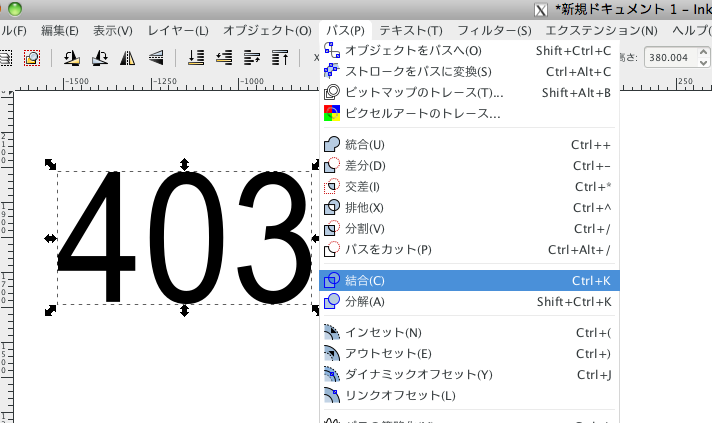Click the rotate 90° clockwise toolbar icon
Viewport: 712px width, 423px height.
coord(100,58)
